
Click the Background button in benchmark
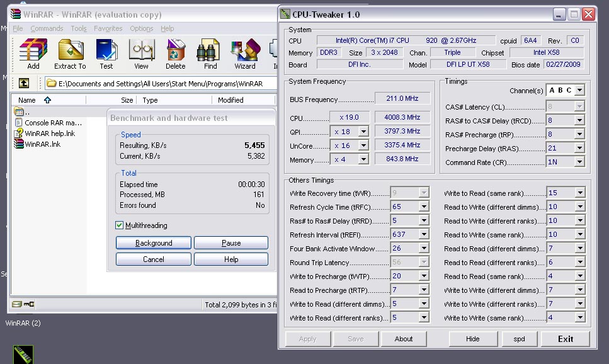click(x=154, y=243)
